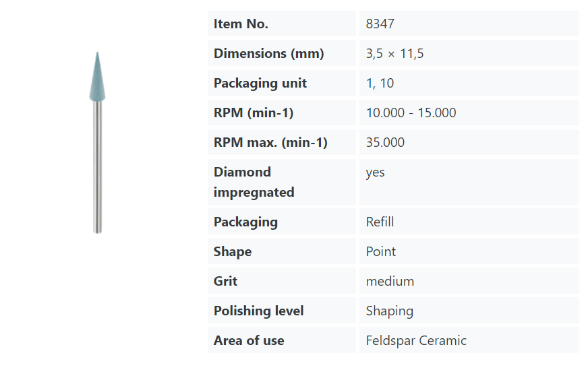Select the item number value 8347

[x=380, y=24]
